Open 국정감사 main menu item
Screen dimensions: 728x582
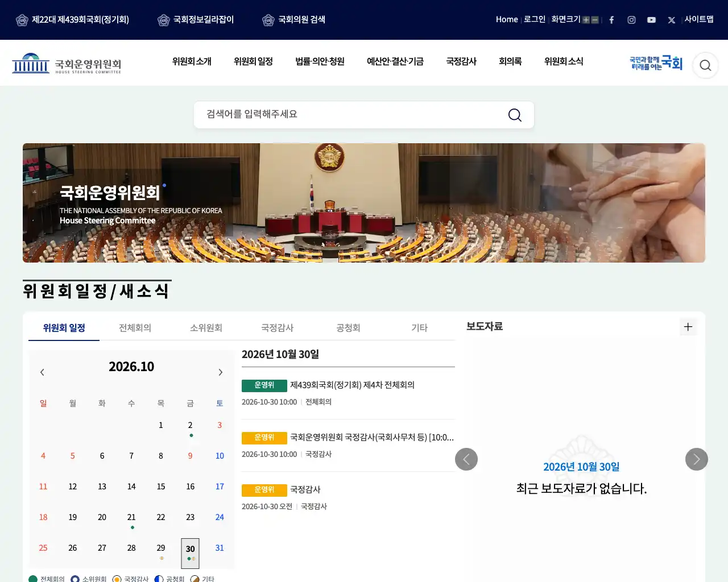coord(461,61)
